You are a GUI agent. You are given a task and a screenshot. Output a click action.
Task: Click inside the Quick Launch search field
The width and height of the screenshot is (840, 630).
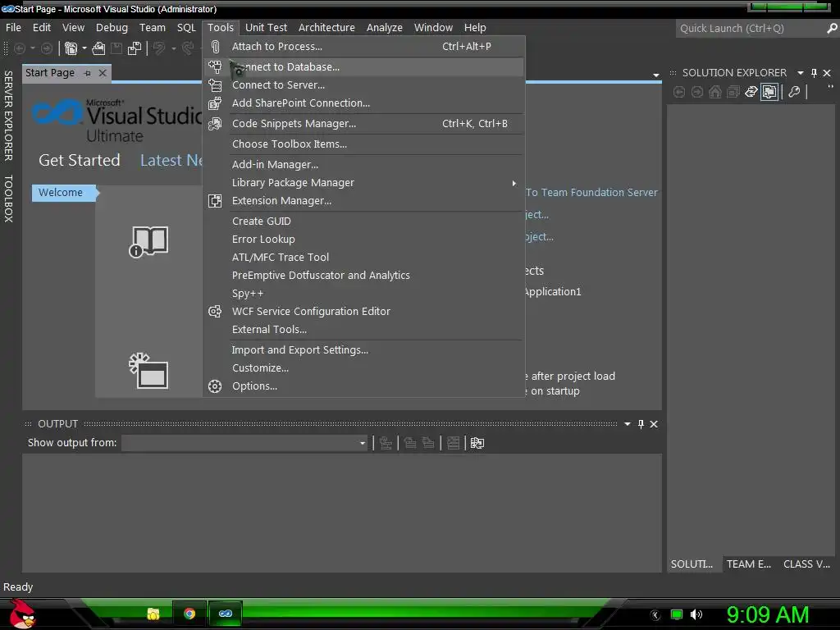[x=750, y=29]
